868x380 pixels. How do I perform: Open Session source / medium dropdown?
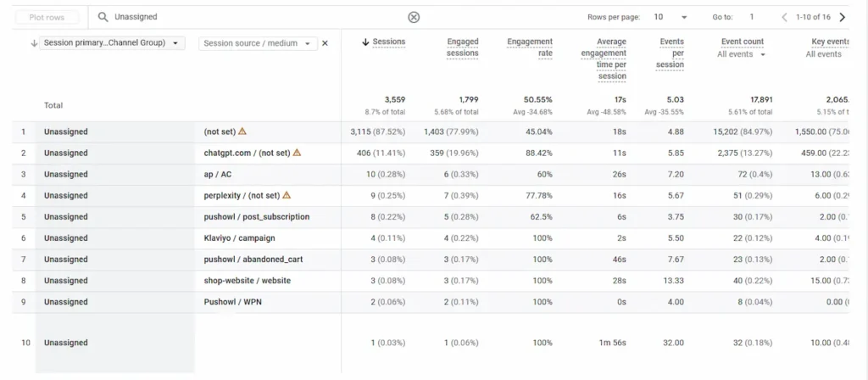pos(258,43)
